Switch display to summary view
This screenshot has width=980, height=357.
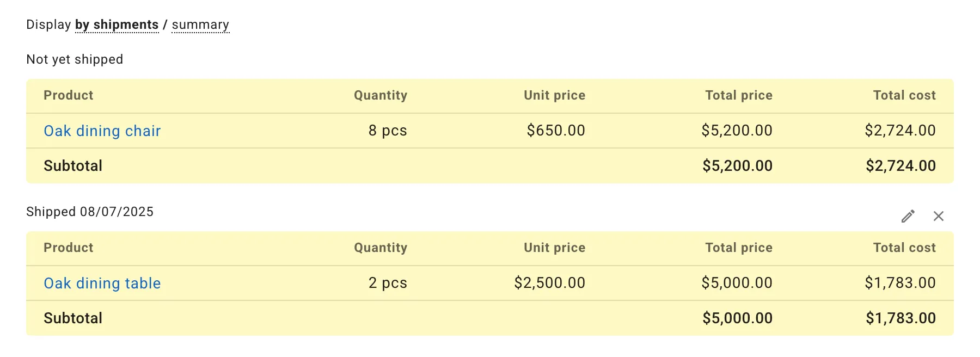coord(200,25)
